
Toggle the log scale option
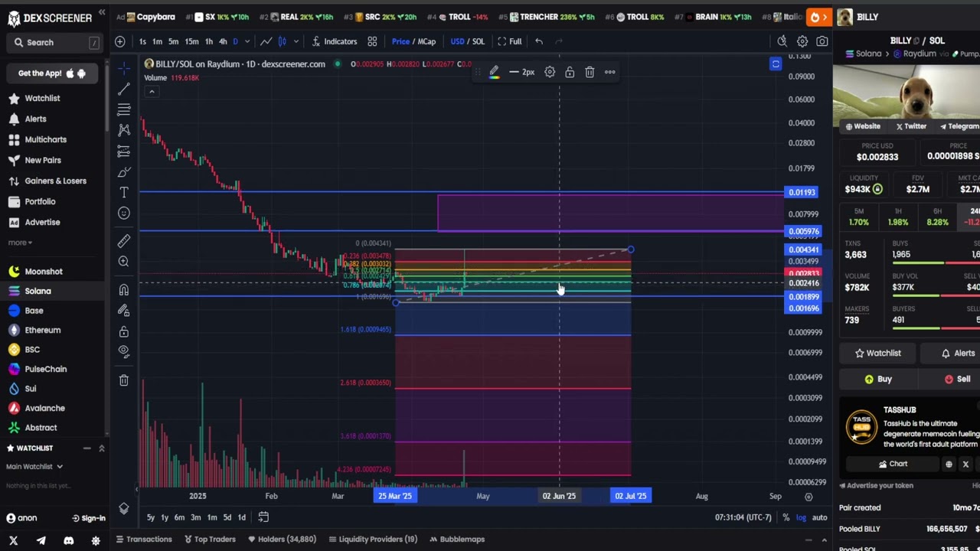[x=801, y=517]
